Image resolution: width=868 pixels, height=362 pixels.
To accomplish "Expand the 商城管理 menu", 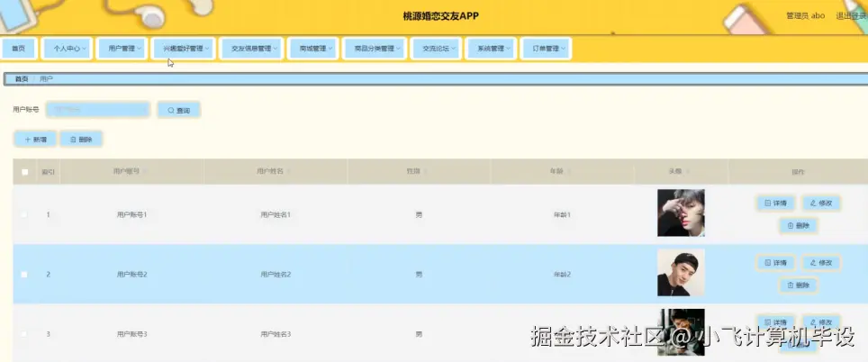I will pyautogui.click(x=315, y=49).
